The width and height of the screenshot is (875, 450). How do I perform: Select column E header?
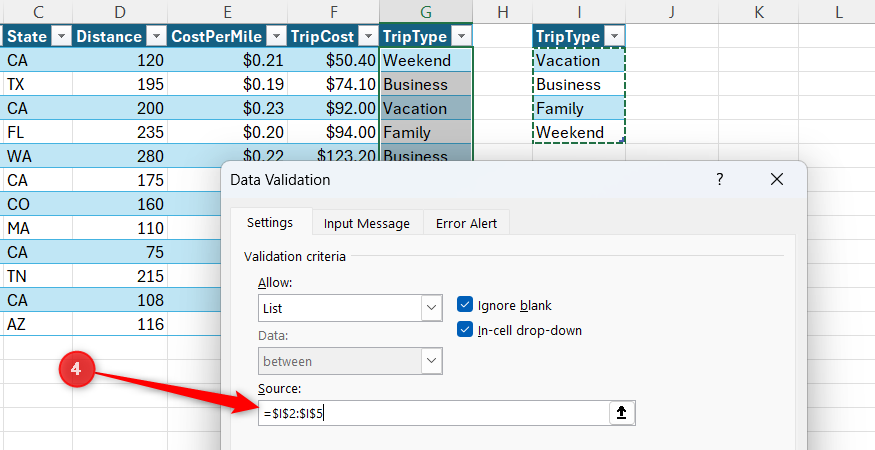(227, 12)
